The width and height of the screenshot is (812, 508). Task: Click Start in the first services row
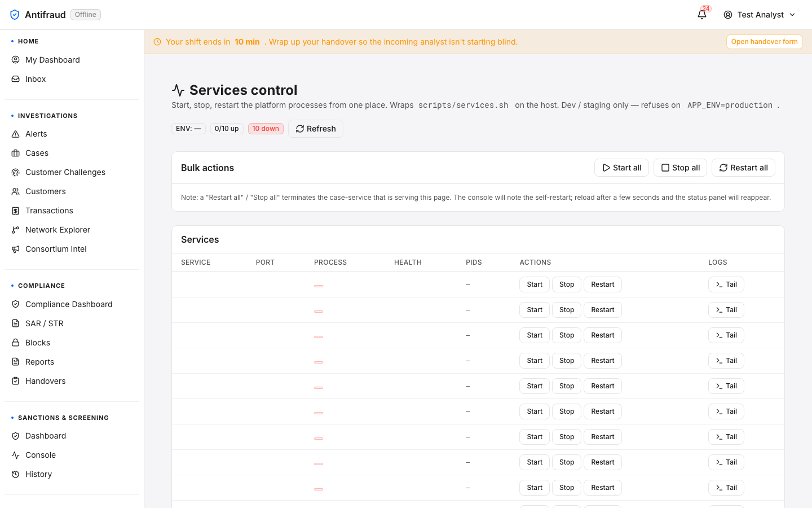535,284
